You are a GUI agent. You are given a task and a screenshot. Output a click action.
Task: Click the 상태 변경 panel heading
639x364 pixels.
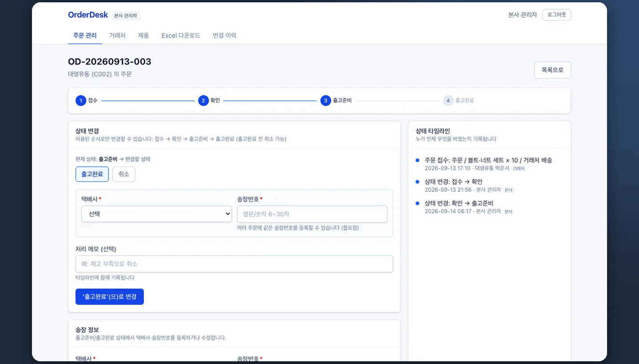(x=87, y=131)
